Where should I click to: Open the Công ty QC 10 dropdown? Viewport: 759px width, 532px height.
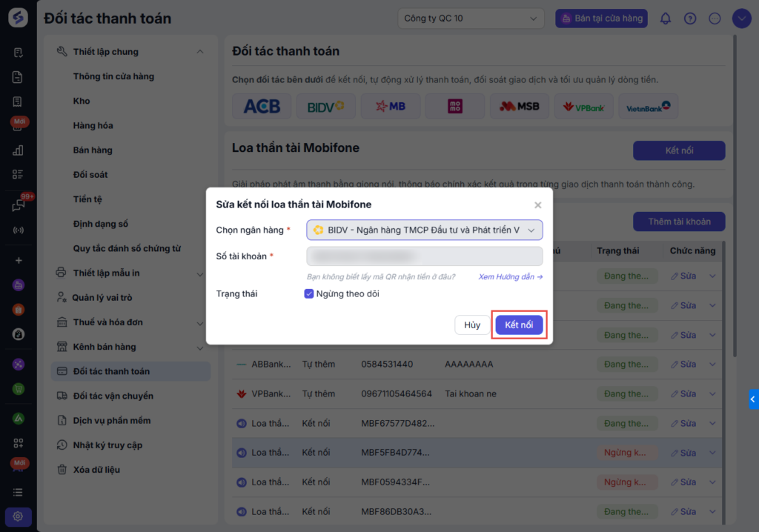[x=471, y=19]
